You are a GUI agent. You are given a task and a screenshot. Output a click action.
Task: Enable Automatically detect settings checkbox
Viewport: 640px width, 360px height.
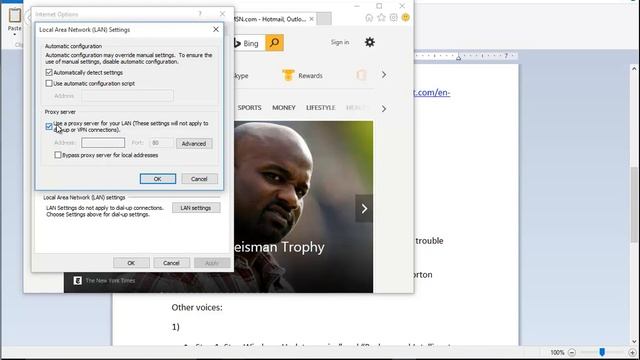(49, 73)
